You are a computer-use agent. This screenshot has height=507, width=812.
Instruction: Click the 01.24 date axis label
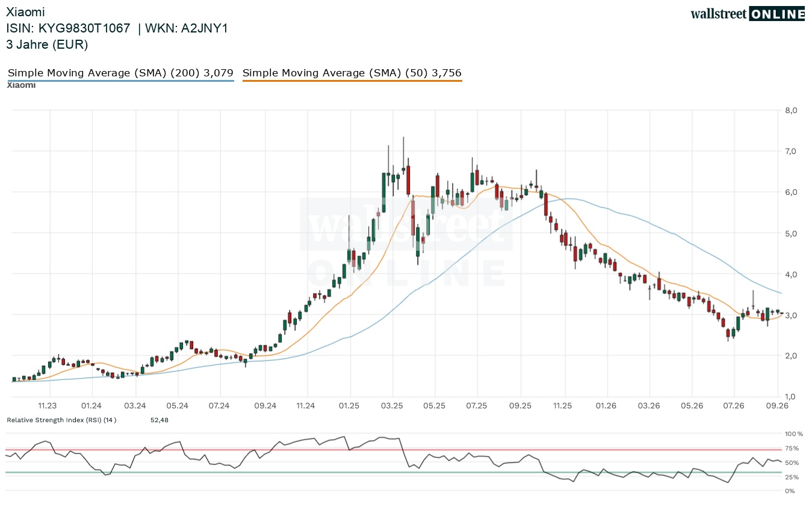click(x=91, y=406)
